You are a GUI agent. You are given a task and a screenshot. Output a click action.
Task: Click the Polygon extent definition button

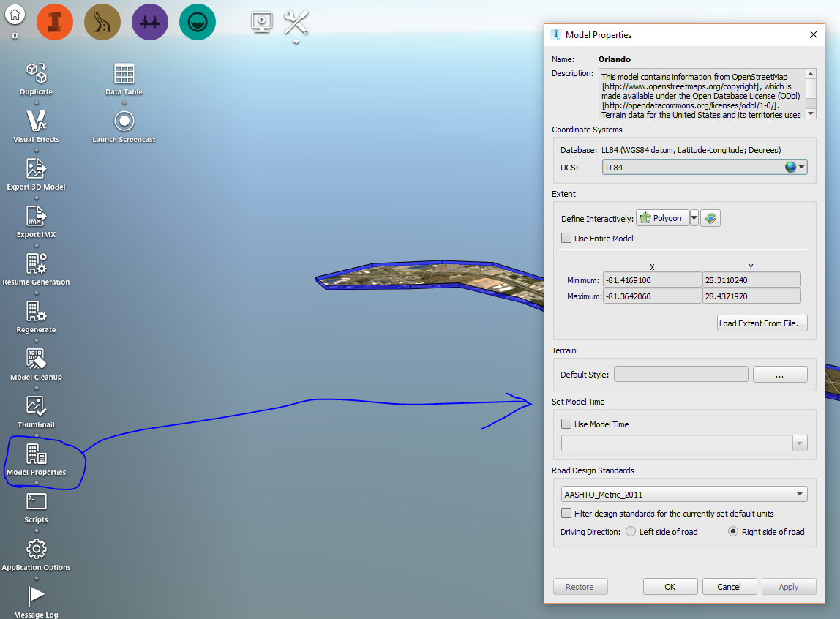click(663, 218)
